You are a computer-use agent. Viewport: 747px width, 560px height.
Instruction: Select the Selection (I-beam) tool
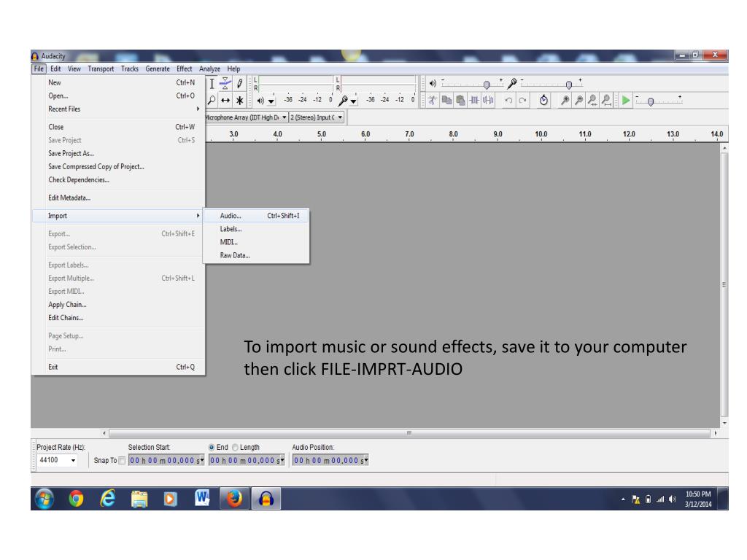(x=212, y=84)
